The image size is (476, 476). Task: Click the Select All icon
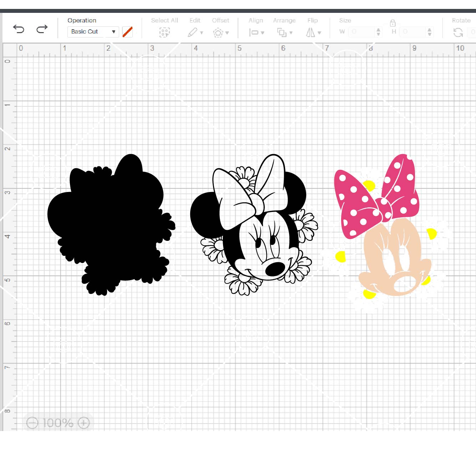pos(164,33)
